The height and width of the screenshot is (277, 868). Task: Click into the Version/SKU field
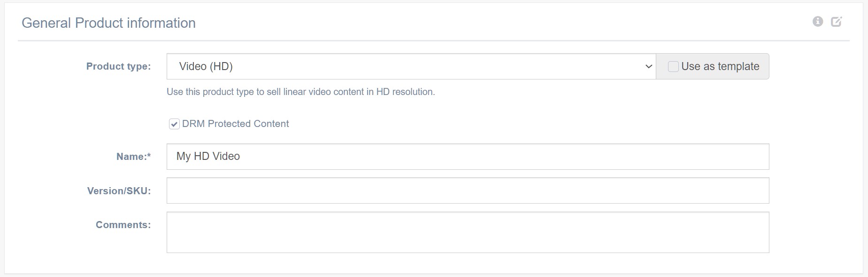(468, 190)
